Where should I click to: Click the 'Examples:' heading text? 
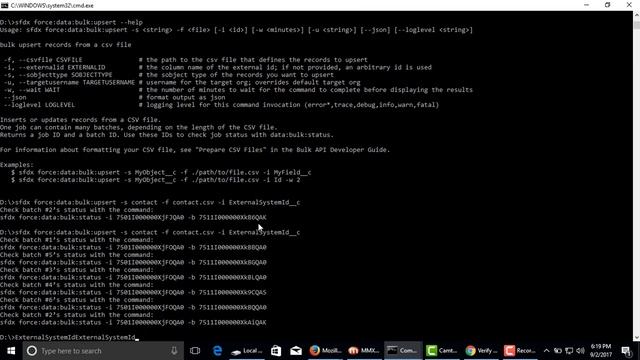[x=17, y=165]
